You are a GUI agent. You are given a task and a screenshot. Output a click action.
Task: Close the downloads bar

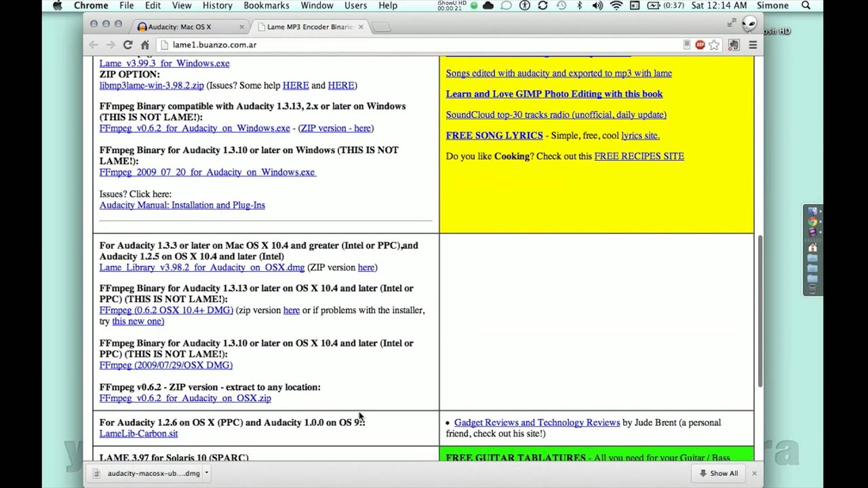tap(754, 473)
